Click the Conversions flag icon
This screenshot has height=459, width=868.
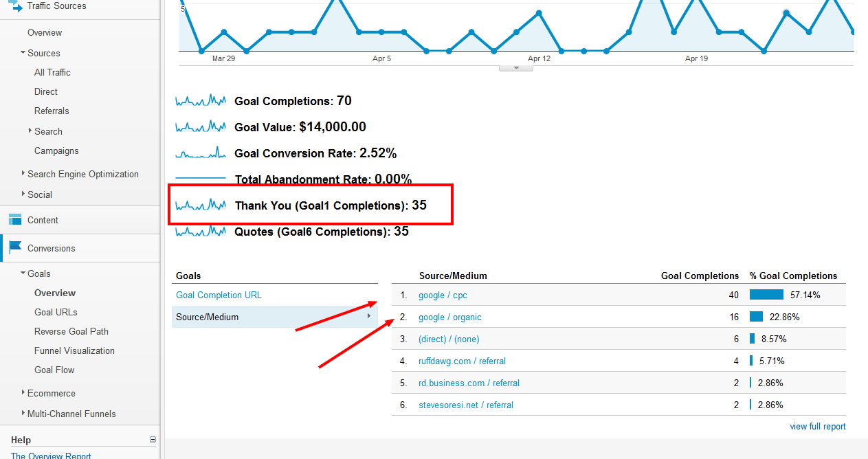[x=15, y=248]
